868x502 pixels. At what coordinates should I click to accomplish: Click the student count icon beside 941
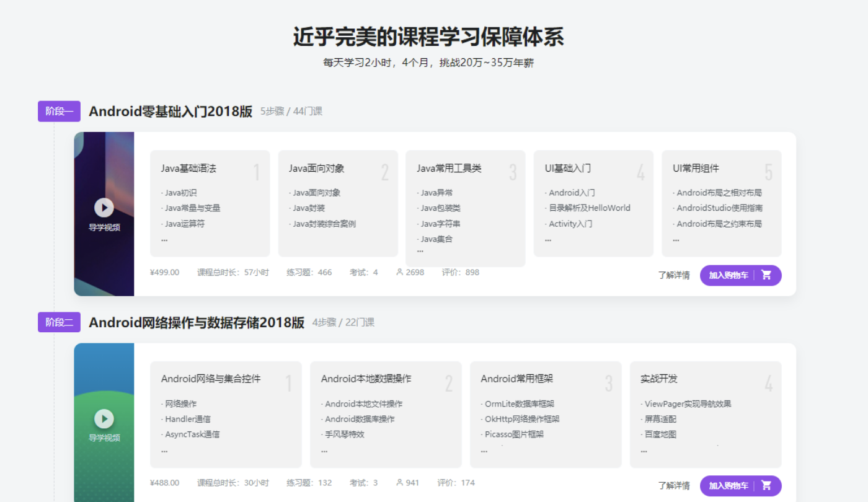(399, 483)
